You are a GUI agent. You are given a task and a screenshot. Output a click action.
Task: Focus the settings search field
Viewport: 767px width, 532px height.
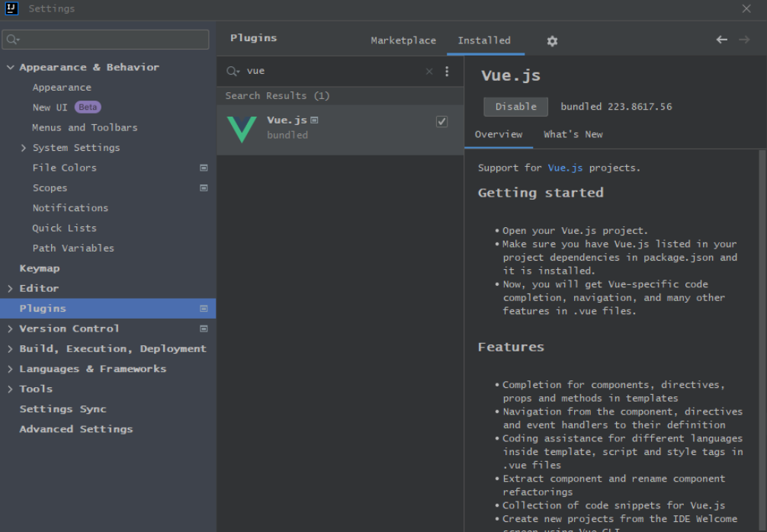(x=105, y=40)
